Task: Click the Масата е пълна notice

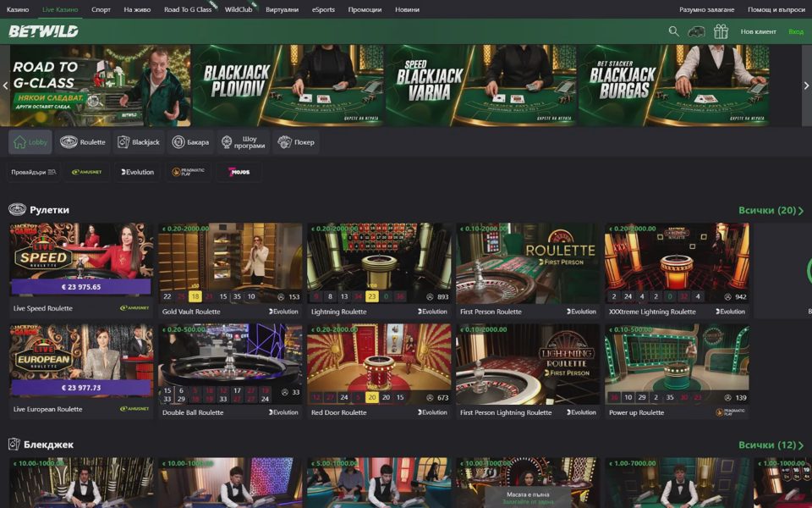Action: coord(528,494)
